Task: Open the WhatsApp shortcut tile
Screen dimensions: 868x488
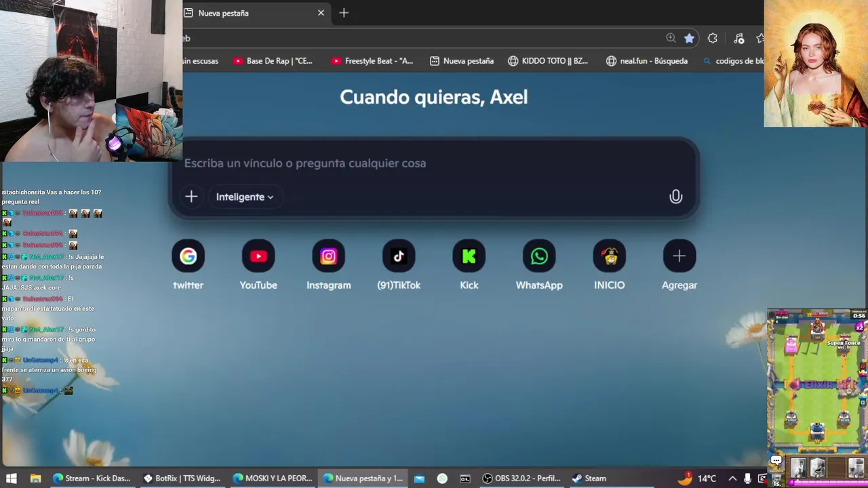Action: coord(539,265)
